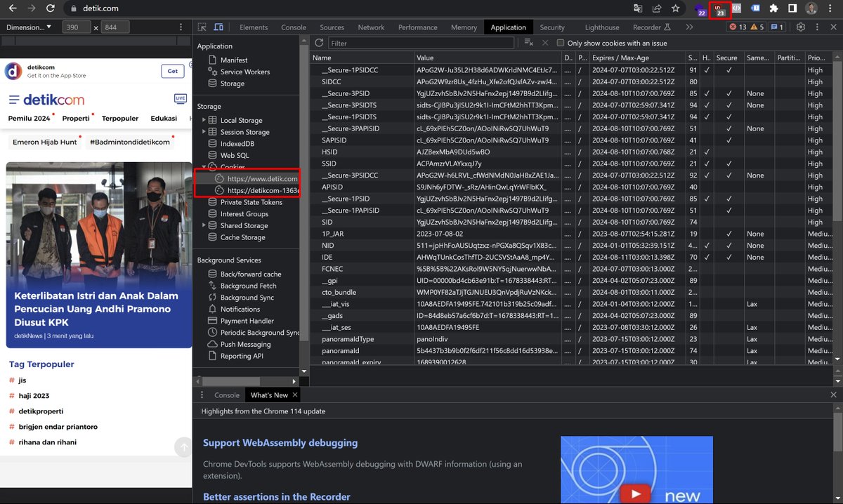The height and width of the screenshot is (504, 843).
Task: Collapse the Cookies tree node
Action: tap(204, 167)
